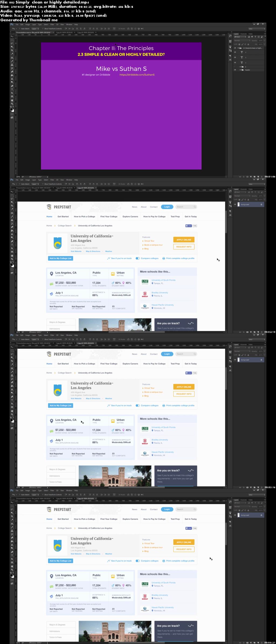Open the Opacity dropdown in the purple-slide frame

pos(264,40)
